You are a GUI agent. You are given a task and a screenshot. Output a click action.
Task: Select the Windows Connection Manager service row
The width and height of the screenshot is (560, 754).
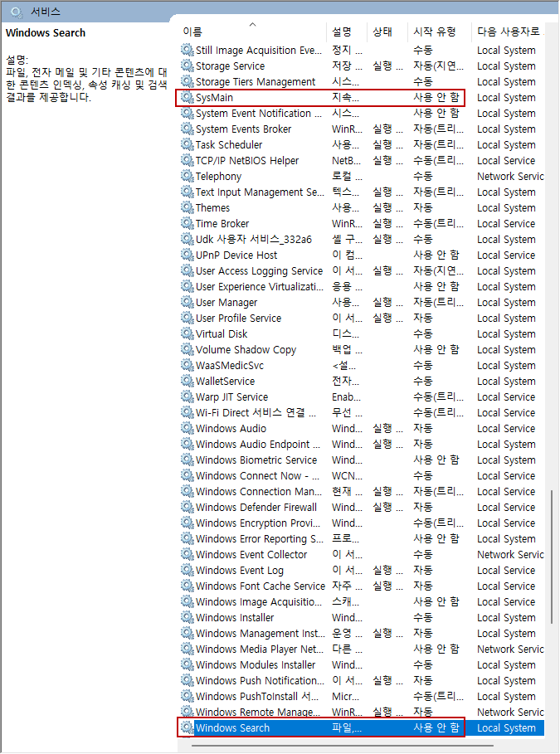(363, 491)
